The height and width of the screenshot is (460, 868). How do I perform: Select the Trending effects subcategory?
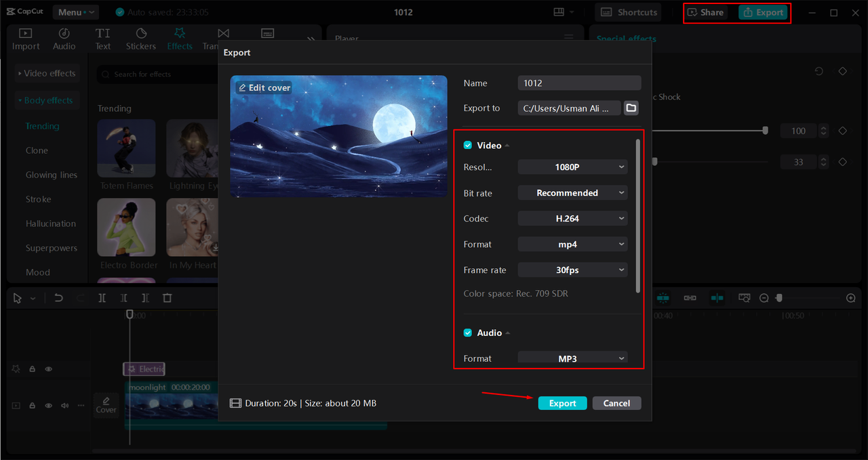[x=43, y=126]
